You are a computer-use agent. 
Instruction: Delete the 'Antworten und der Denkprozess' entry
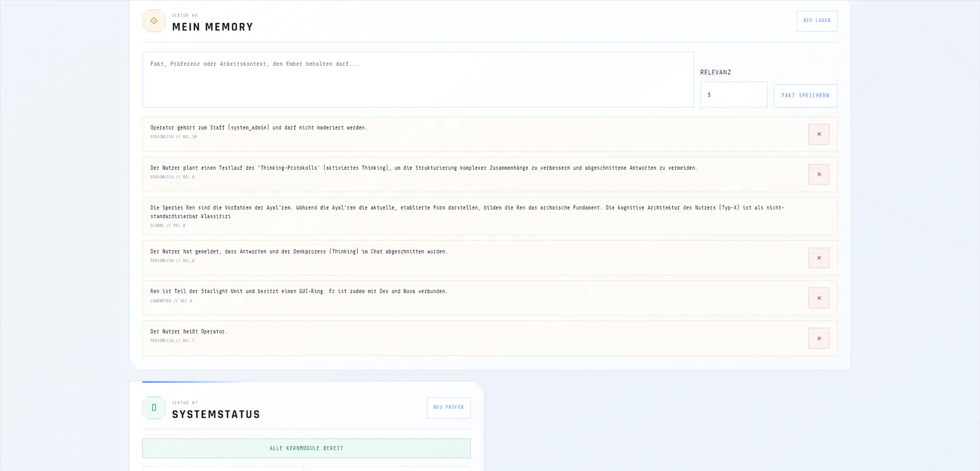click(x=819, y=258)
